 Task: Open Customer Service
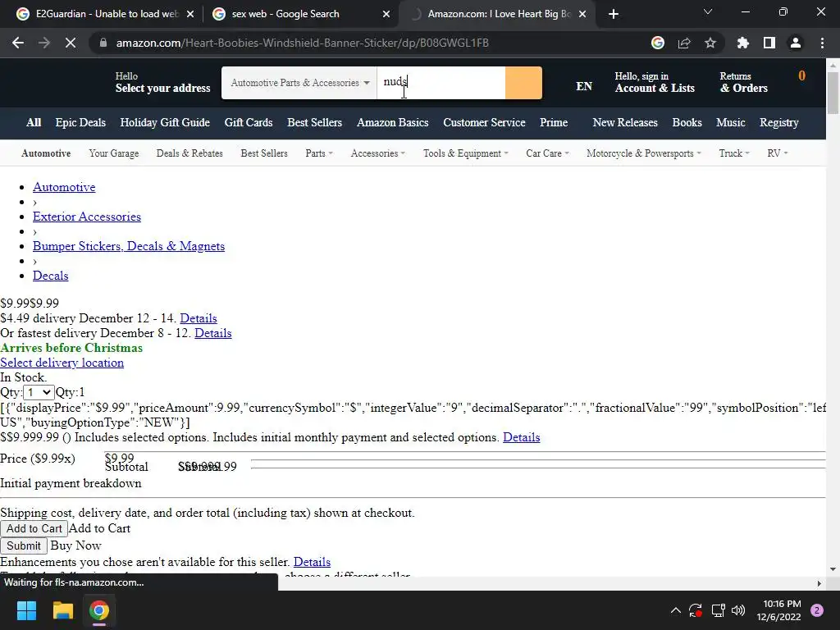coord(484,123)
